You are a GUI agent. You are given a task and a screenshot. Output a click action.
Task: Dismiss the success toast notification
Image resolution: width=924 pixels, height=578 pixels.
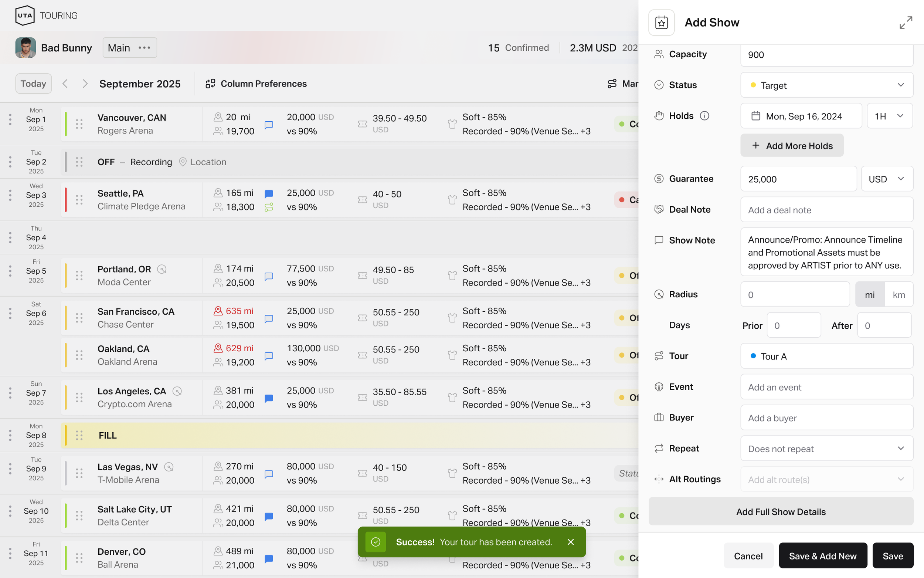571,542
